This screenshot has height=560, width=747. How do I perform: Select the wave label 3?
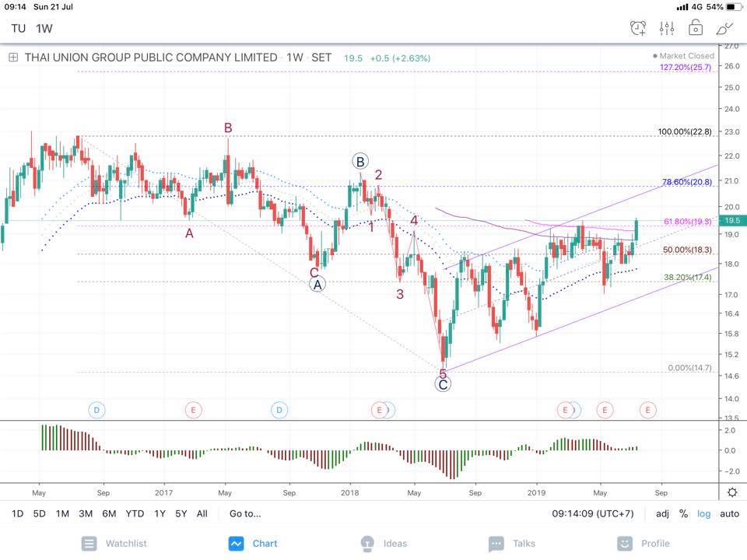(x=400, y=294)
